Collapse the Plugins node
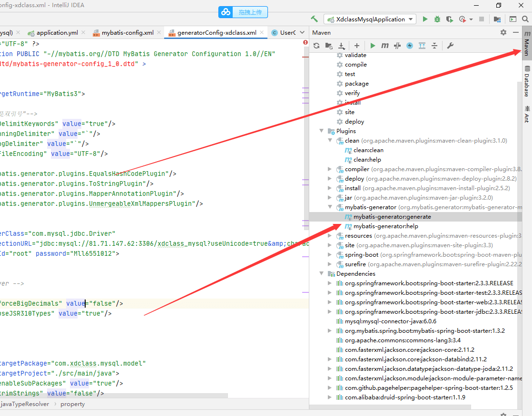Screen dimensions: 532x416 pos(321,131)
